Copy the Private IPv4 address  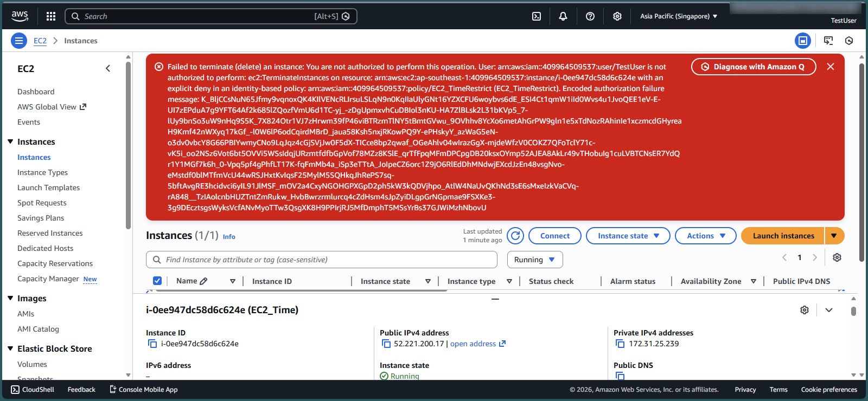click(620, 344)
